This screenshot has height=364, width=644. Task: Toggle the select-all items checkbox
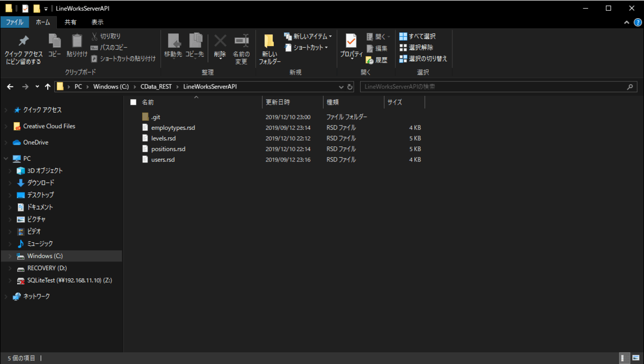click(x=133, y=102)
